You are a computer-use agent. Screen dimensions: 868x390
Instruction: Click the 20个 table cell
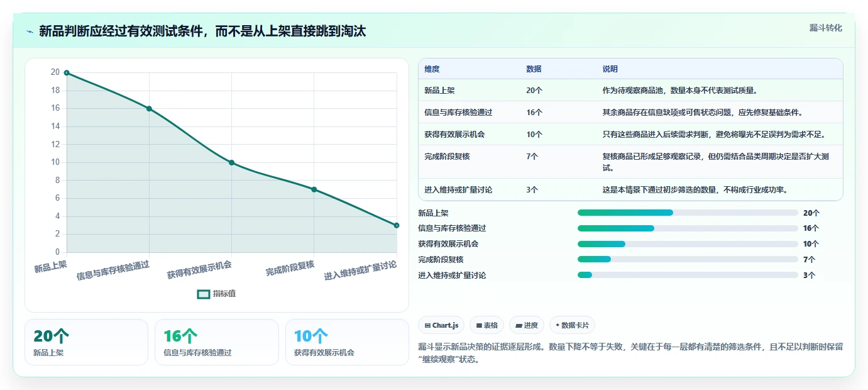pos(534,91)
